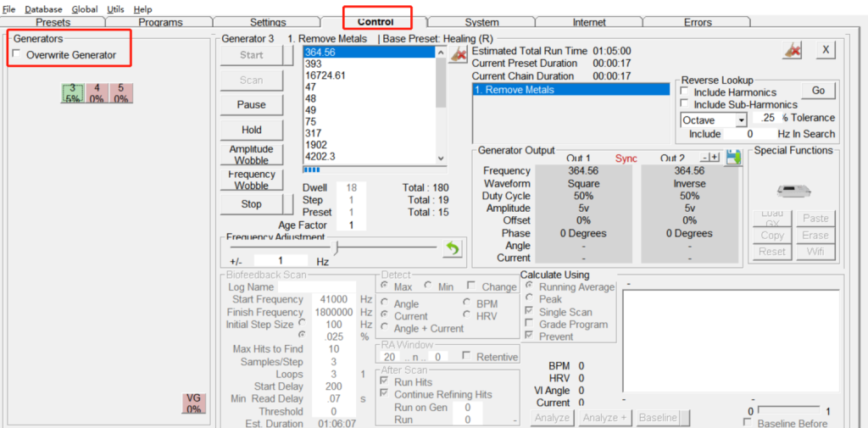Click the floppy disk save icon in Generator Output
Viewport: 868px width, 428px height.
pyautogui.click(x=733, y=158)
